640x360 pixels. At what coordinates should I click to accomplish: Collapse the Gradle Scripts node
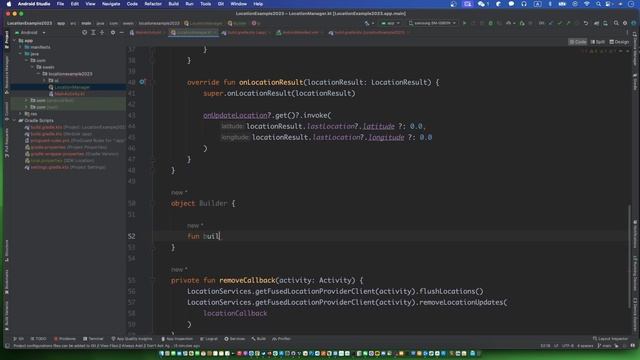(x=14, y=120)
